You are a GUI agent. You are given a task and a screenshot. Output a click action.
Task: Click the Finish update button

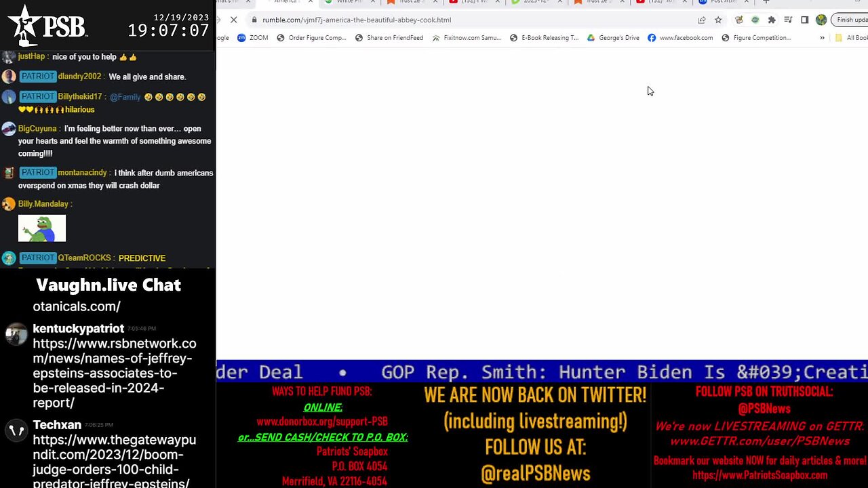(850, 20)
